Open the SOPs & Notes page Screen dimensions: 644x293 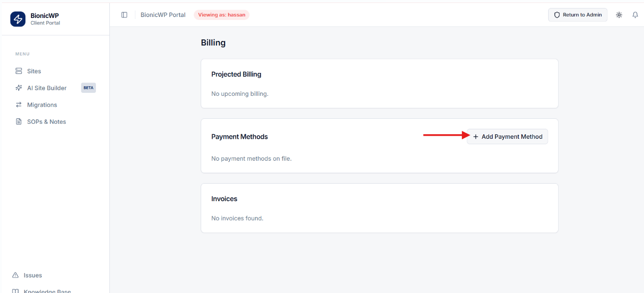55,122
